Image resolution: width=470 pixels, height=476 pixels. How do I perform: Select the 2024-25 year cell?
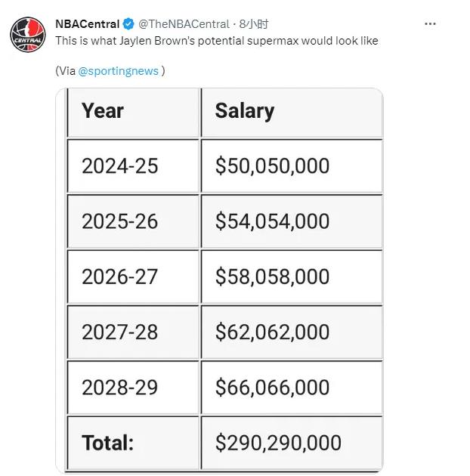(133, 166)
